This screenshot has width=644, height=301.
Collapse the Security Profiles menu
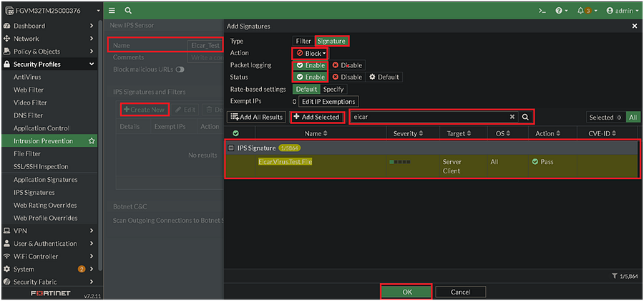click(49, 64)
